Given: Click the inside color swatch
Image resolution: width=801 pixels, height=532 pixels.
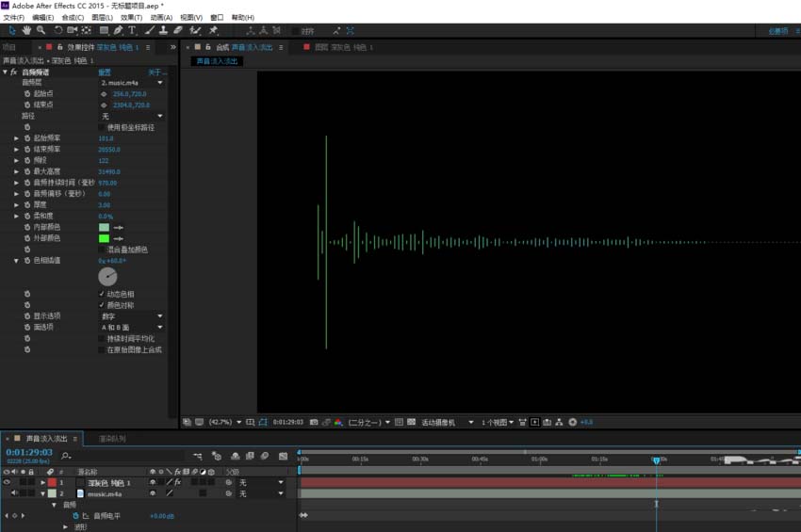Looking at the screenshot, I should coord(105,227).
